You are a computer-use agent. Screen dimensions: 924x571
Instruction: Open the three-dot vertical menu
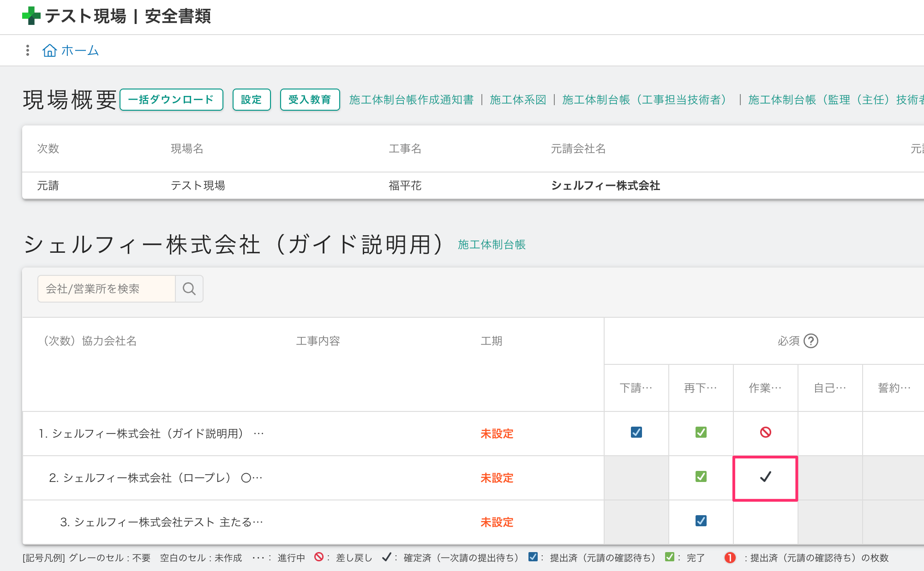coord(28,50)
